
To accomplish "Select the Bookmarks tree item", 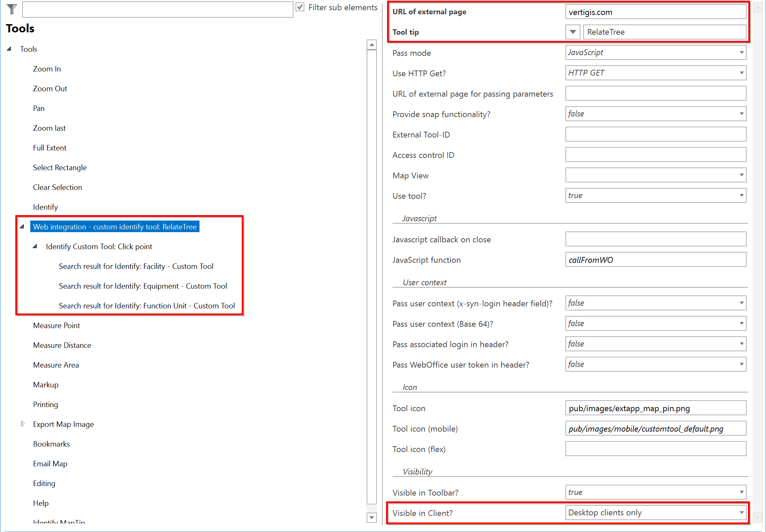I will click(x=51, y=444).
